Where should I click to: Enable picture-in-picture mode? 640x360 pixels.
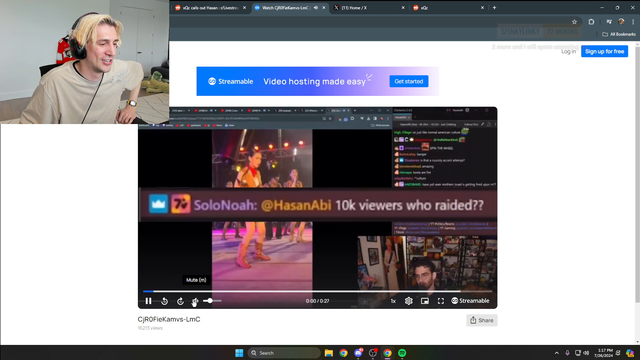click(425, 301)
